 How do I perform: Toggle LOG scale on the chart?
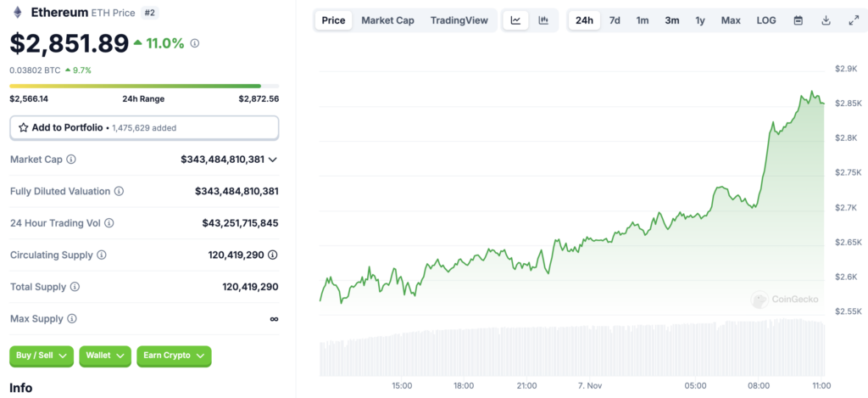click(x=766, y=20)
